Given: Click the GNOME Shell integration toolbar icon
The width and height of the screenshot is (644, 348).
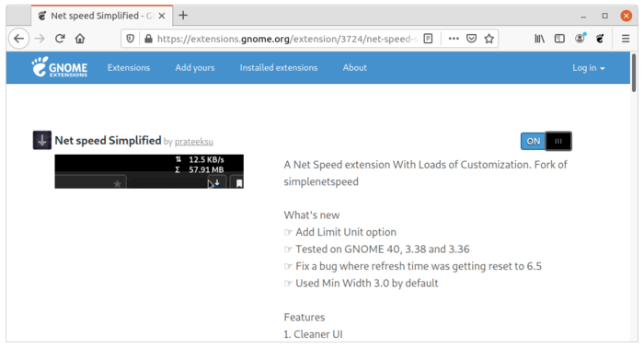Looking at the screenshot, I should click(x=600, y=39).
